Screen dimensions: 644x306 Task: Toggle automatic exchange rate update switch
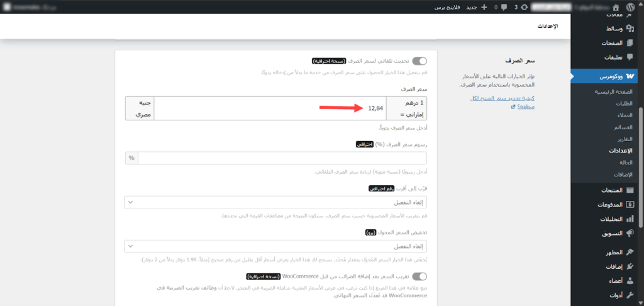[419, 61]
